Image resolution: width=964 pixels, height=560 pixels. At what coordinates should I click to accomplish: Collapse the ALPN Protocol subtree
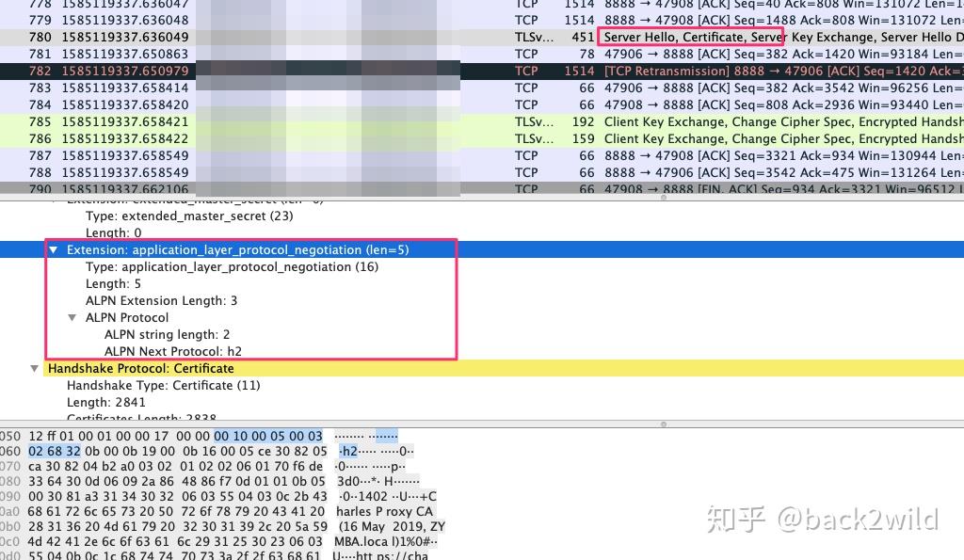pyautogui.click(x=72, y=317)
